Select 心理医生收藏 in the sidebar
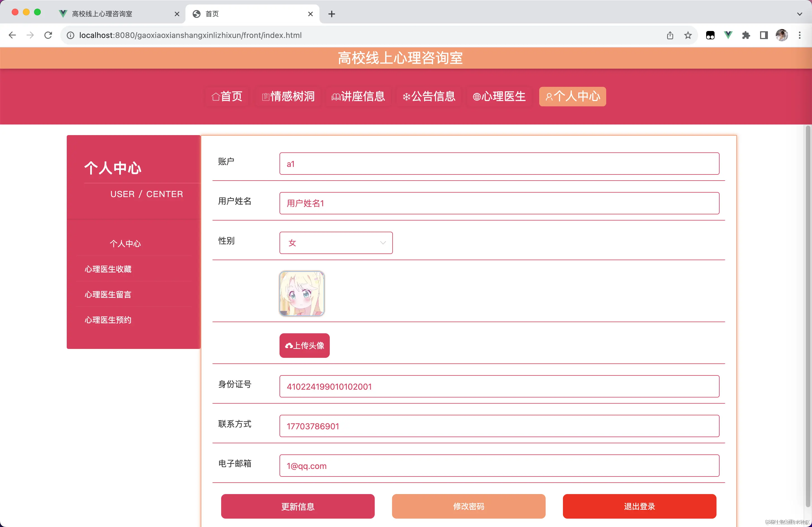The width and height of the screenshot is (812, 527). (x=108, y=269)
